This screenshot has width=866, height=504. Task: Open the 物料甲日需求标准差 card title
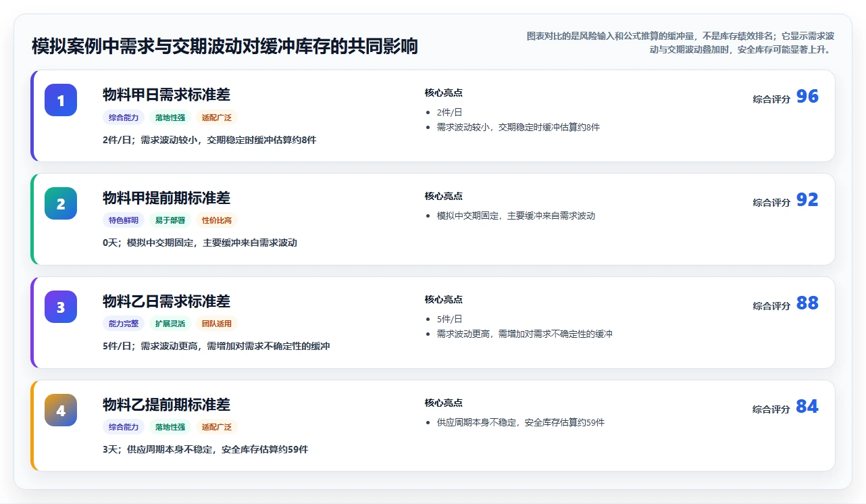(x=166, y=95)
